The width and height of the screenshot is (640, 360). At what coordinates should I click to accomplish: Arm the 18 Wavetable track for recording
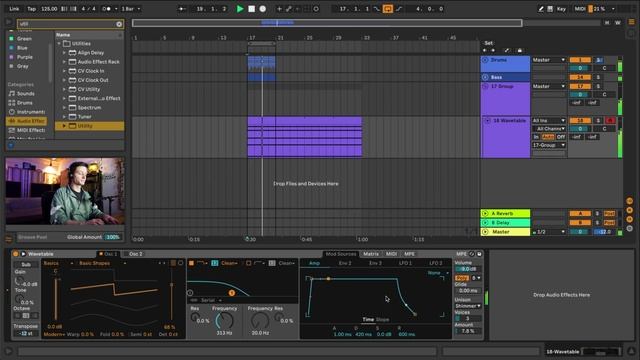point(610,121)
